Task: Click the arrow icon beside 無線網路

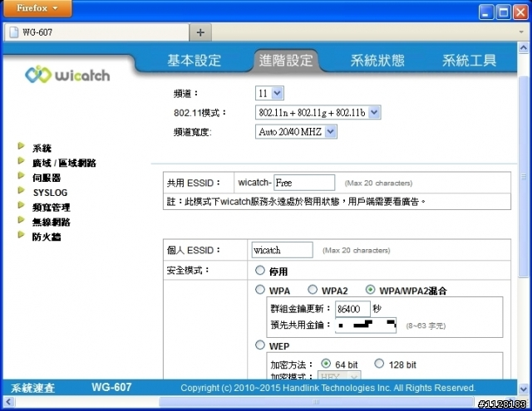Action: pyautogui.click(x=21, y=219)
